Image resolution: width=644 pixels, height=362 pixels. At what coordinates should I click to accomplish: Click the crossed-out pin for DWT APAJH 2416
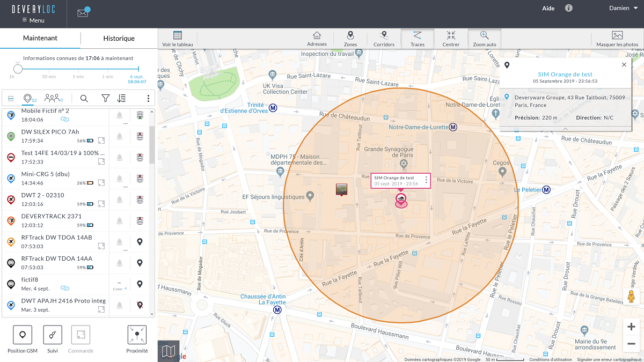(140, 305)
